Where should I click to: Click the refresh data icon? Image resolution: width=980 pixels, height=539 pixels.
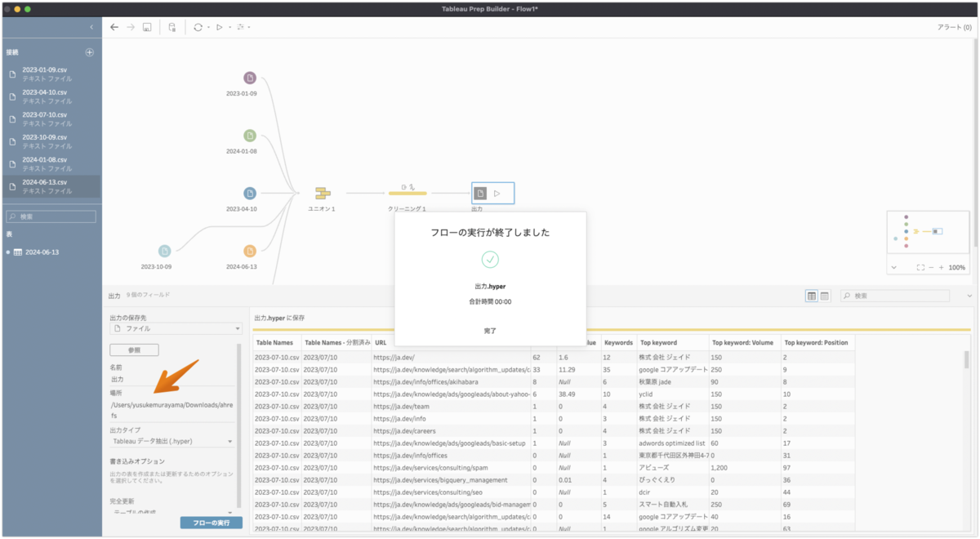coord(198,27)
